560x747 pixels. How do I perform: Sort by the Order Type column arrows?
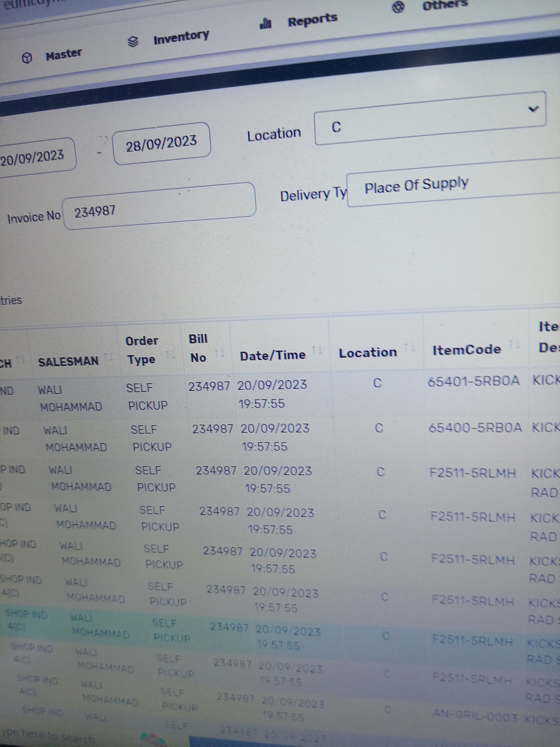click(170, 354)
